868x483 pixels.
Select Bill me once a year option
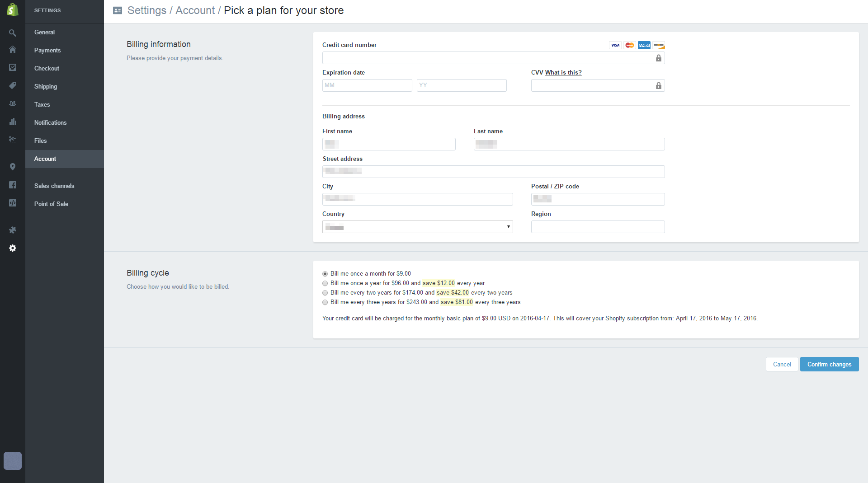click(x=325, y=283)
